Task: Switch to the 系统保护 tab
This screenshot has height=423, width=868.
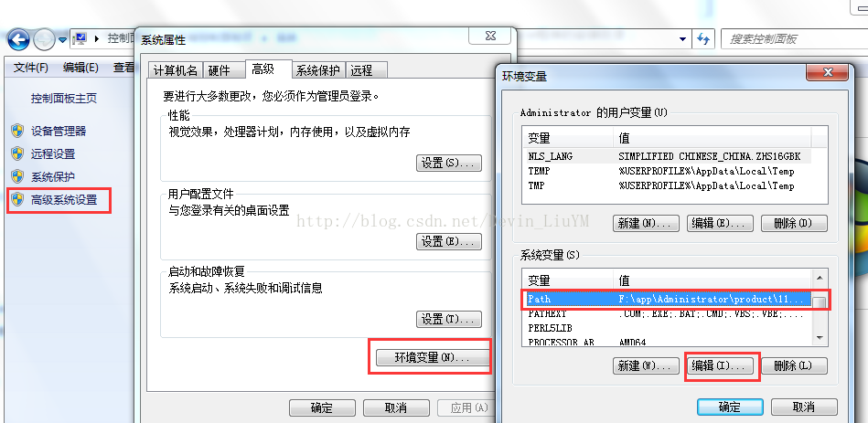Action: [x=317, y=70]
